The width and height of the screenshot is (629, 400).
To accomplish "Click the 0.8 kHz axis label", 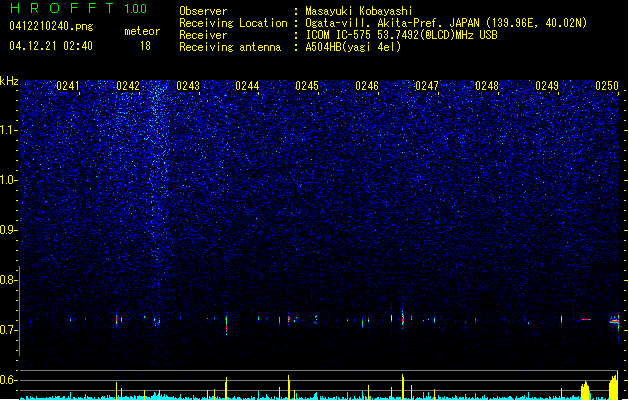I will [8, 280].
